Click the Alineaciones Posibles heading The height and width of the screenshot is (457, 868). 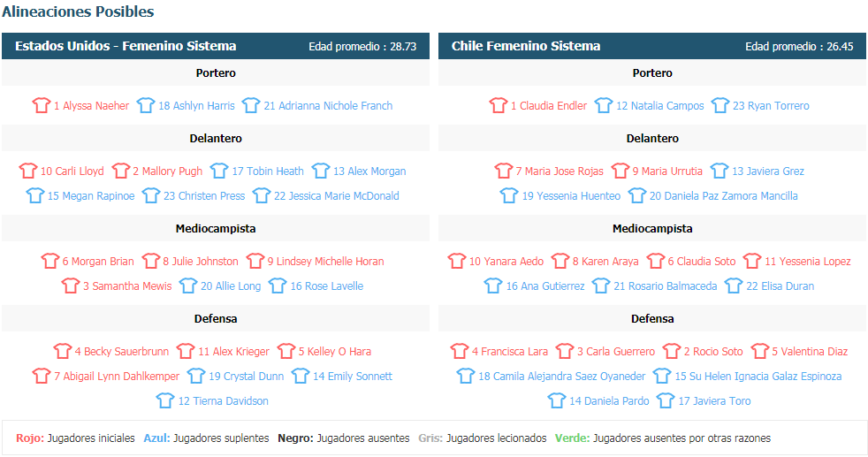click(x=78, y=11)
